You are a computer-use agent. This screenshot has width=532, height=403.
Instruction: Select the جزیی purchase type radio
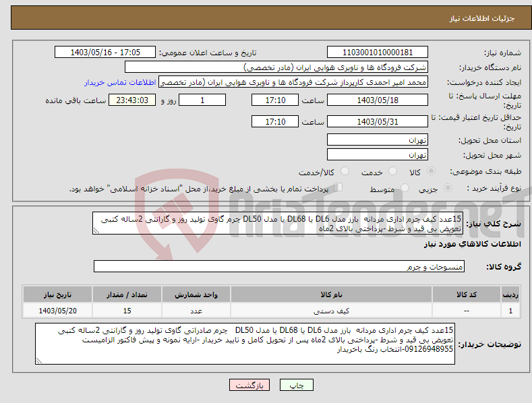448,187
